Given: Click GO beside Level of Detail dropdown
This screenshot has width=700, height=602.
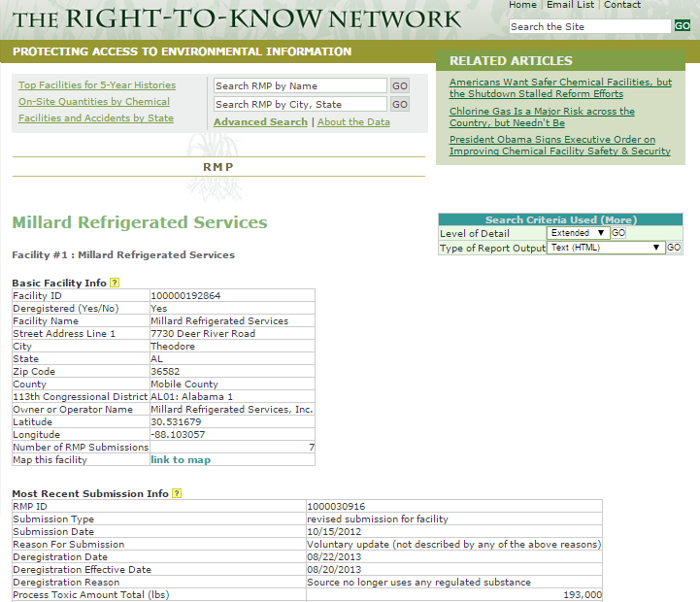Looking at the screenshot, I should pos(618,233).
